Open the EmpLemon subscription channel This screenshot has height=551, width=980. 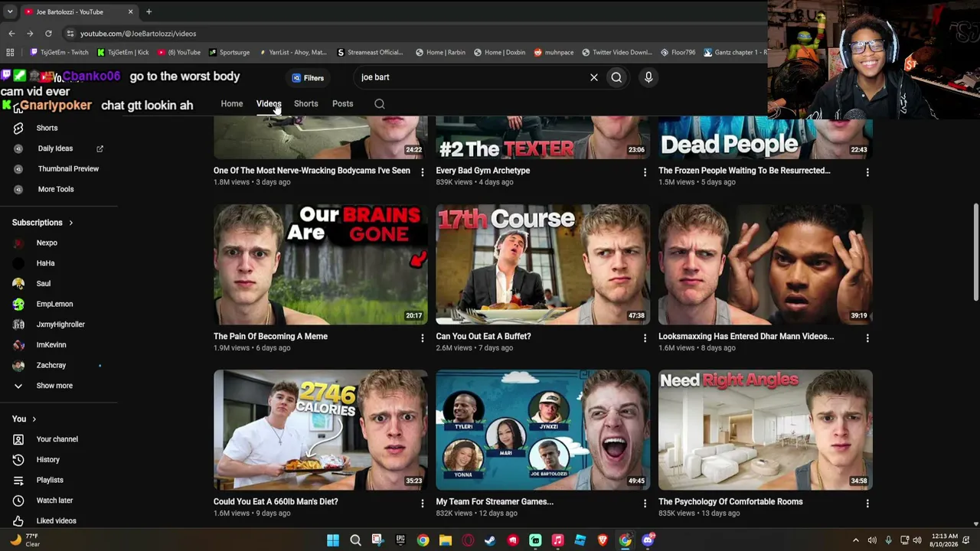[x=55, y=305]
